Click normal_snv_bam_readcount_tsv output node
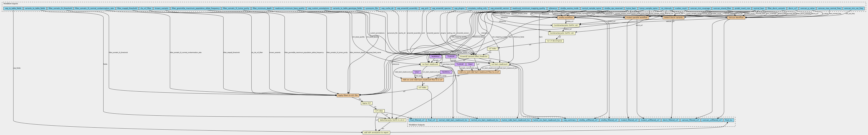Screen dimensions: 868x135 (485, 120)
